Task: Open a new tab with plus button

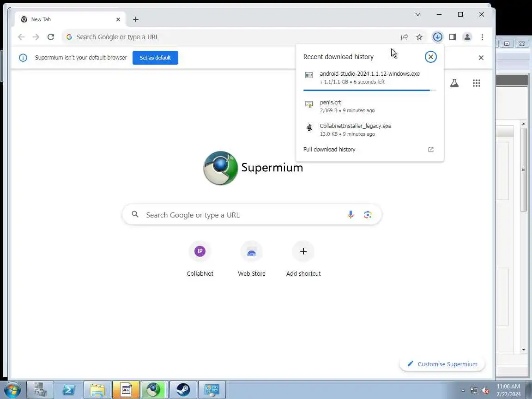Action: click(x=136, y=19)
